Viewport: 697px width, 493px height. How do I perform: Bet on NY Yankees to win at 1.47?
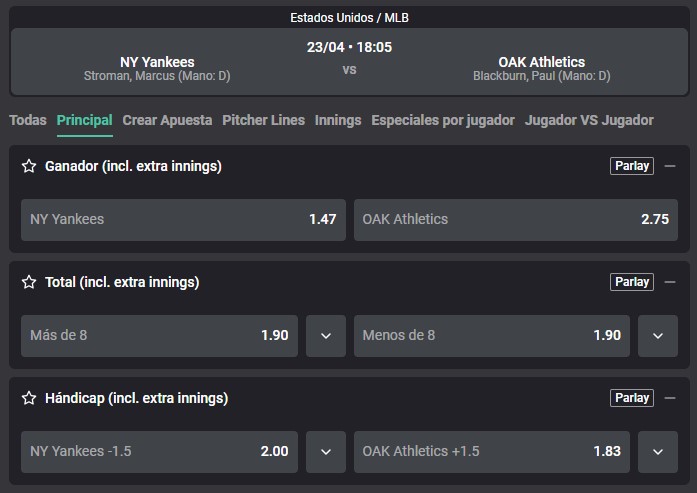pyautogui.click(x=183, y=219)
